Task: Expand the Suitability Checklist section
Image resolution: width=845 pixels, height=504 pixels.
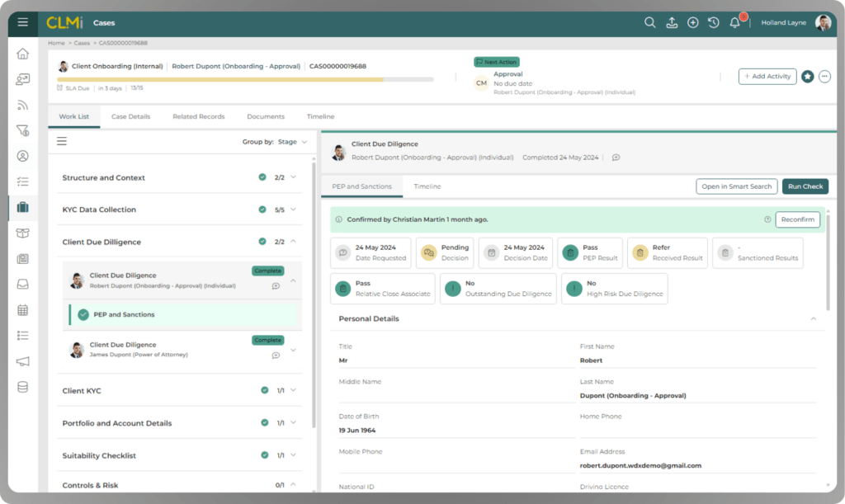Action: [x=293, y=455]
